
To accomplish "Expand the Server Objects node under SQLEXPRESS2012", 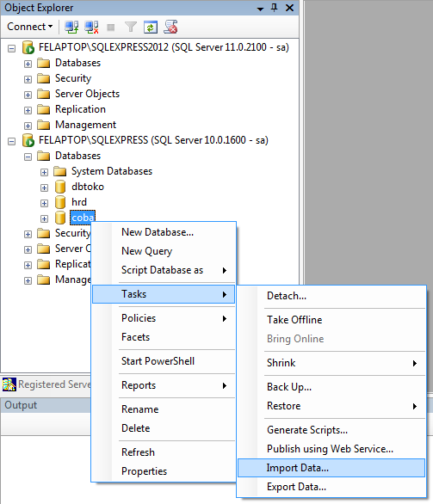I will tap(28, 95).
